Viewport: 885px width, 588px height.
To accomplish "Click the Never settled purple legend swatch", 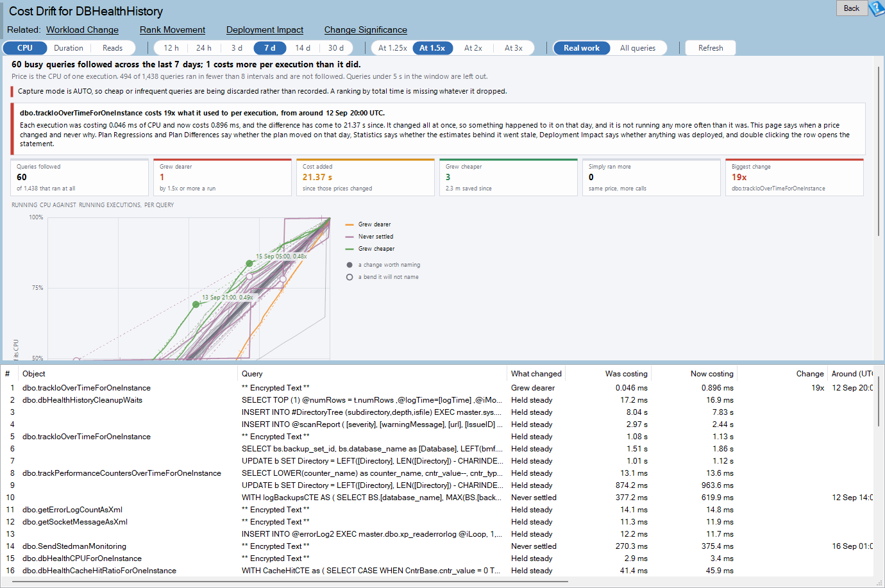I will click(350, 237).
